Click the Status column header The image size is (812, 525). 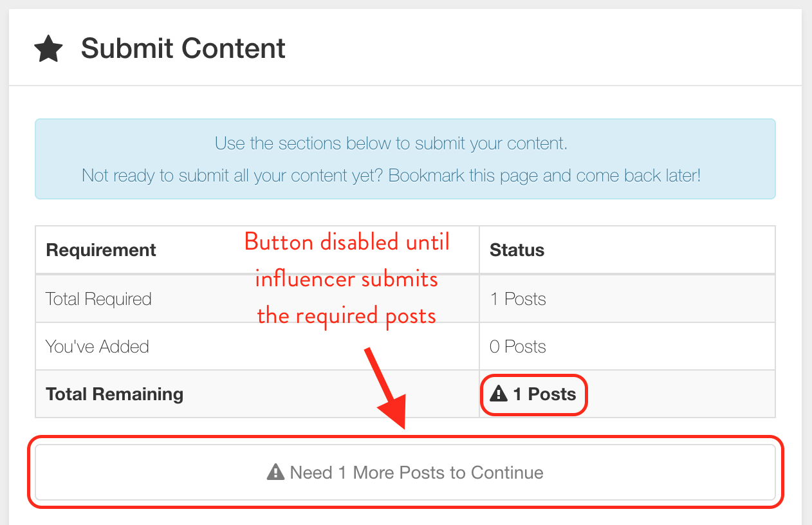click(x=517, y=250)
